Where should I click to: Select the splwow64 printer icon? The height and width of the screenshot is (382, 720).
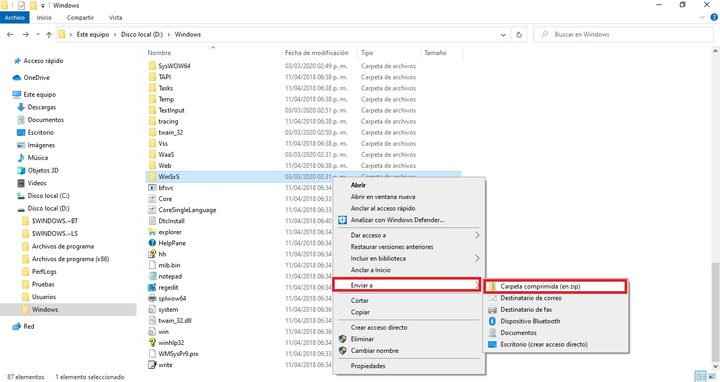point(152,298)
